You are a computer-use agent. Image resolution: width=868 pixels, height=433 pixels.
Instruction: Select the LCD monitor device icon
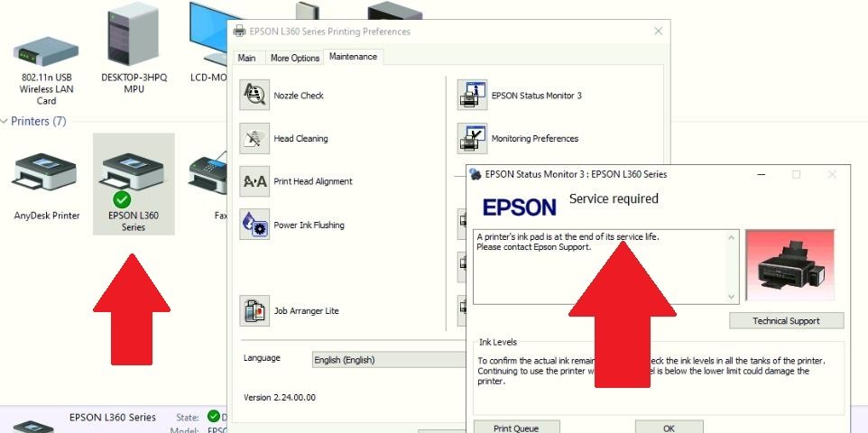click(x=208, y=34)
